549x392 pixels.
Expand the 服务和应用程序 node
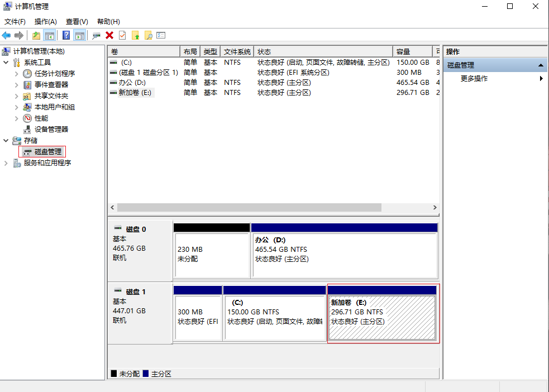click(x=6, y=163)
